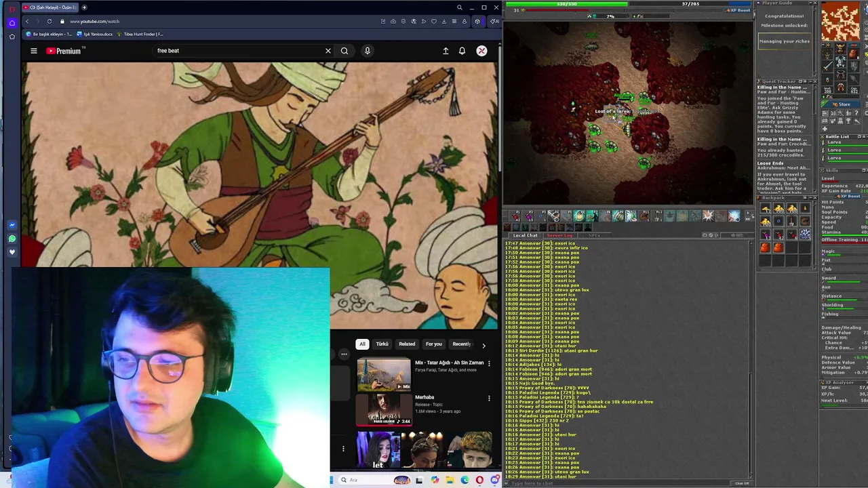
Task: Reload the YouTube page
Action: (x=49, y=22)
